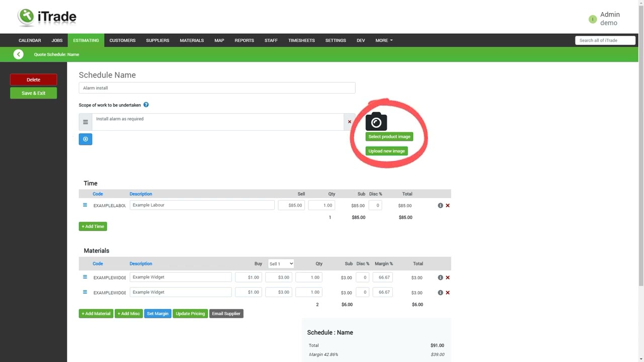Click + Add Misc button

pos(129,314)
